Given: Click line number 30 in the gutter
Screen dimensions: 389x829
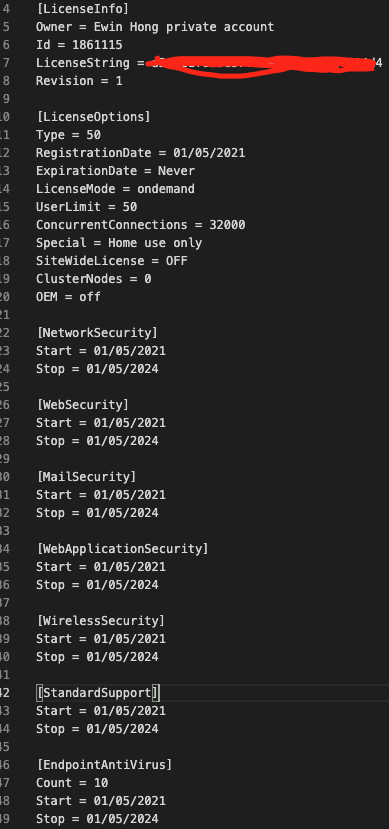Looking at the screenshot, I should click(5, 477).
